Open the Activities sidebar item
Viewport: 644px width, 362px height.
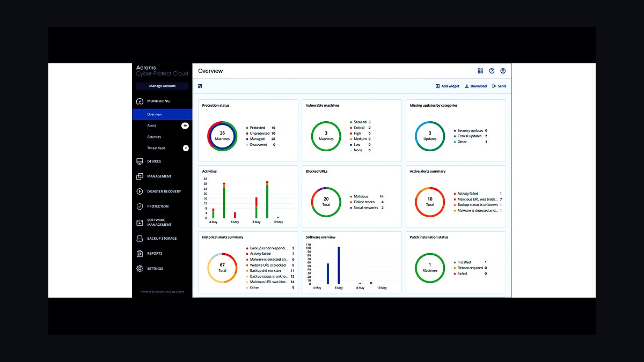(x=154, y=137)
